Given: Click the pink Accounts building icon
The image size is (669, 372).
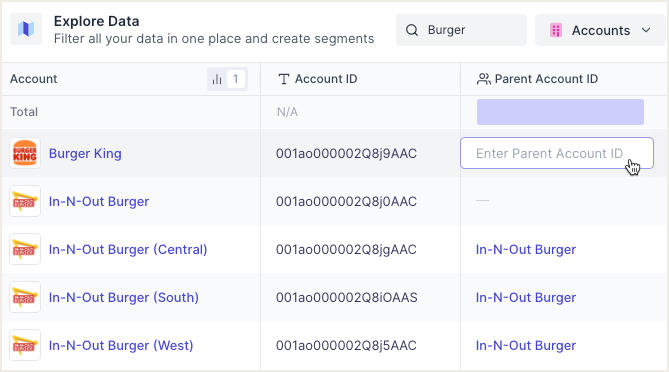Looking at the screenshot, I should (x=556, y=30).
